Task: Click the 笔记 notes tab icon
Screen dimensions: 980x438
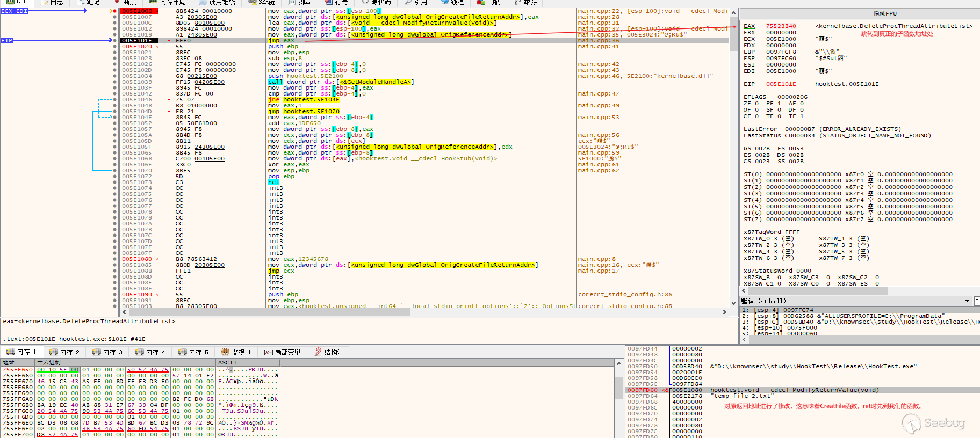Action: (x=80, y=3)
